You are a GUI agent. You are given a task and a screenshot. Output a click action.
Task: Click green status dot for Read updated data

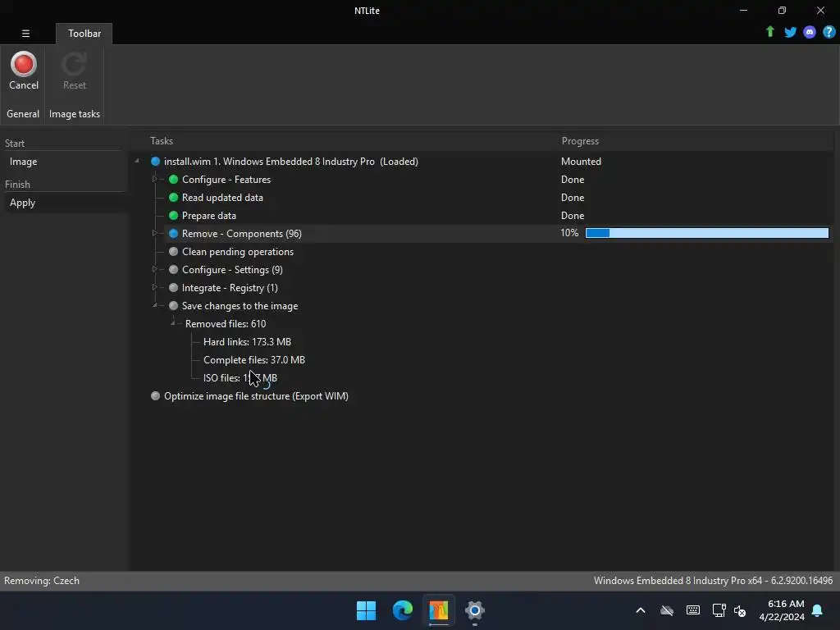pos(174,198)
